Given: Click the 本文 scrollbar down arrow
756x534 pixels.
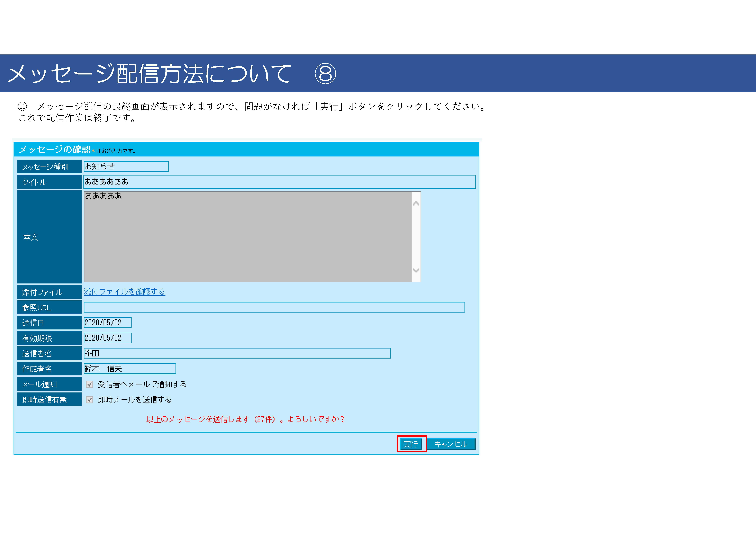Looking at the screenshot, I should click(416, 270).
